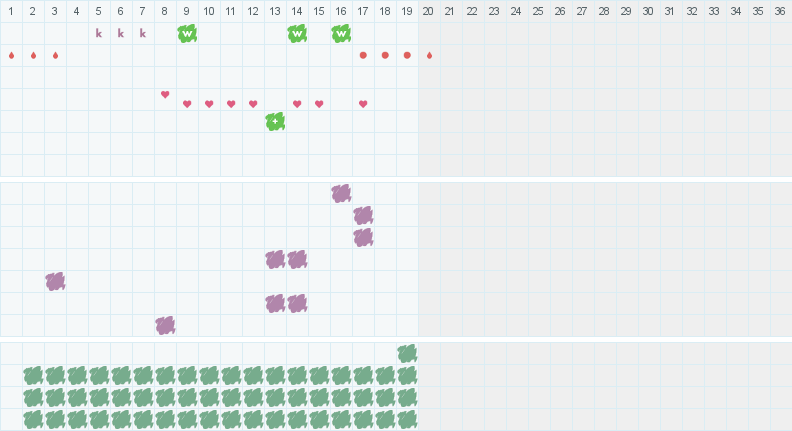Viewport: 792px width, 431px height.
Task: Click day header '28'
Action: click(x=604, y=11)
